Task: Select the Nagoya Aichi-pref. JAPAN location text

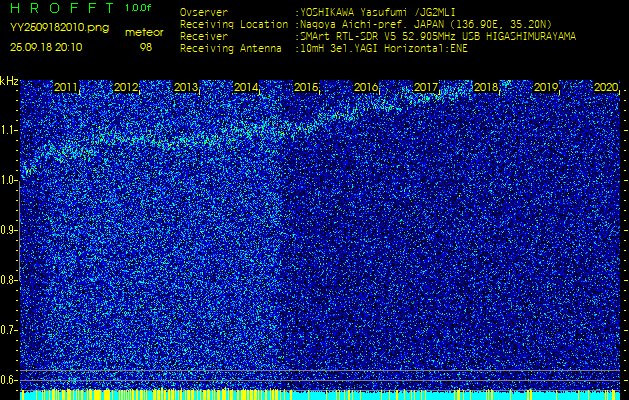Action: pyautogui.click(x=426, y=24)
